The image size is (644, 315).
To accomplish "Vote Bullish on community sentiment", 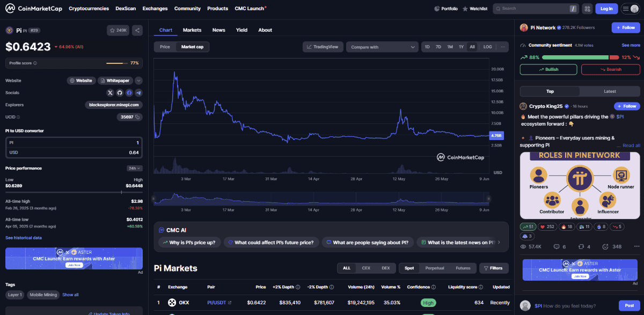I will [548, 69].
